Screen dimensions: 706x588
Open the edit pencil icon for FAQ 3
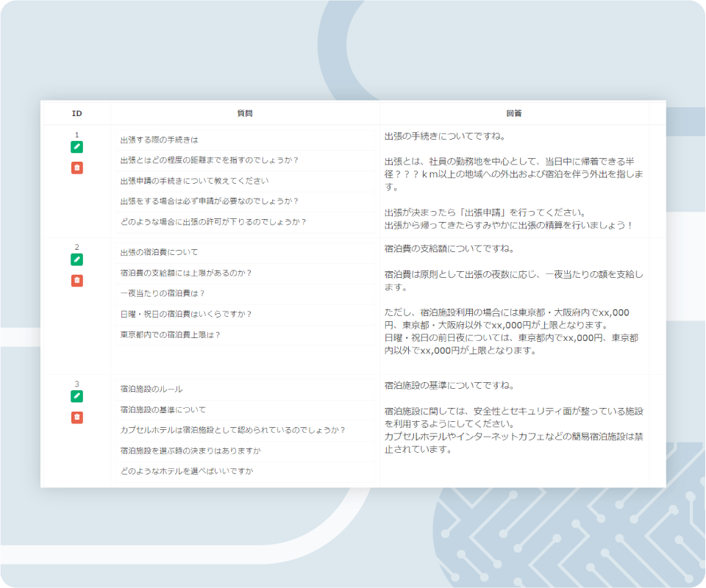coord(76,397)
